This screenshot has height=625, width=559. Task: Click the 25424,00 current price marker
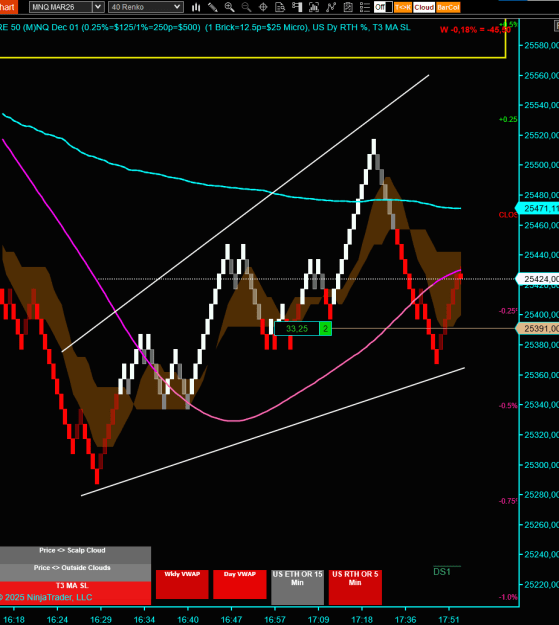click(538, 279)
